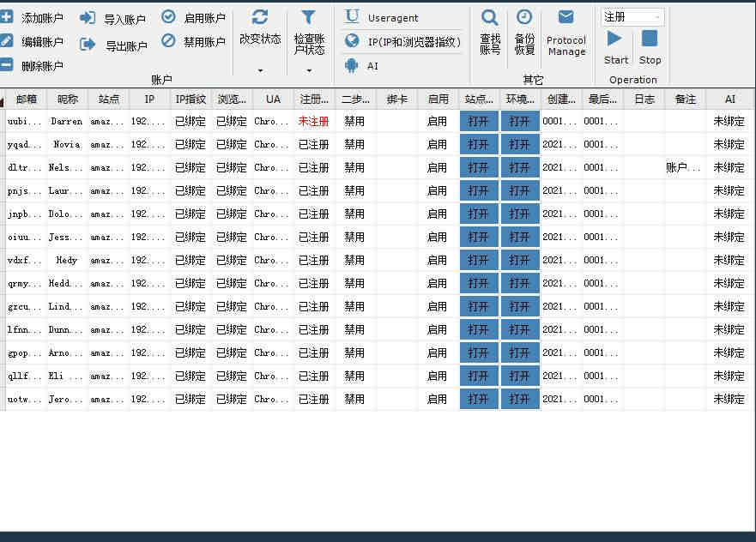
Task: Click the 查找账号 magnifier icon
Action: point(490,18)
